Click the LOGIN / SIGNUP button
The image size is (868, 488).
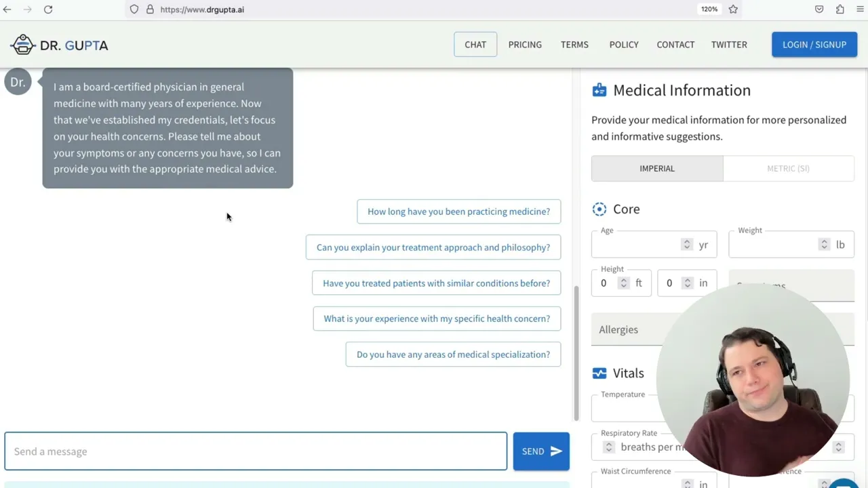tap(814, 45)
